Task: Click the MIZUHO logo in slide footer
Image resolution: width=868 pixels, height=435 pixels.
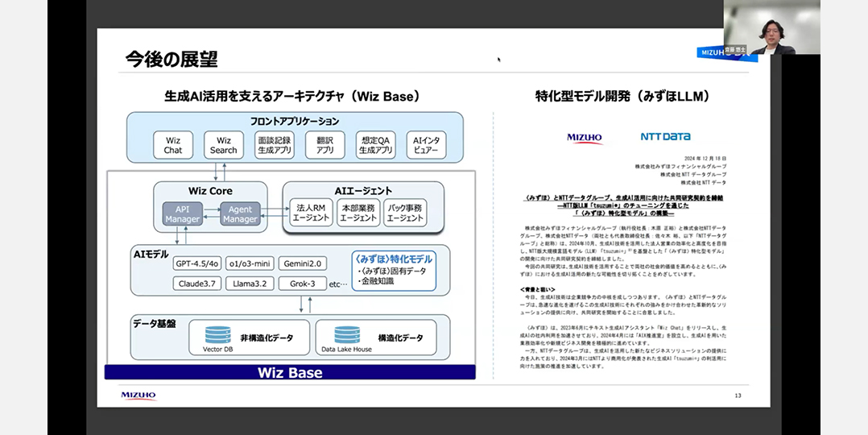Action: [138, 396]
